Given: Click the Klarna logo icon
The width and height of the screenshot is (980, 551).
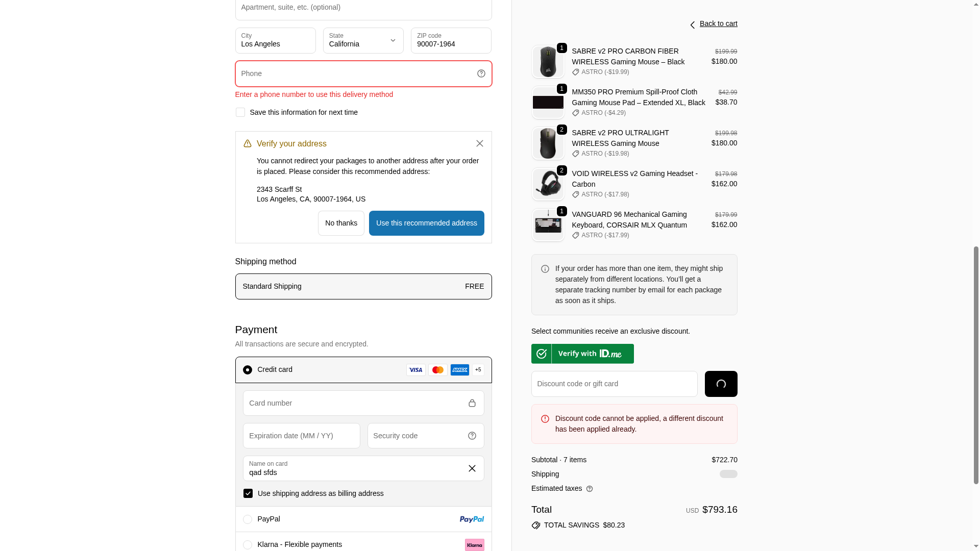Looking at the screenshot, I should click(x=474, y=545).
